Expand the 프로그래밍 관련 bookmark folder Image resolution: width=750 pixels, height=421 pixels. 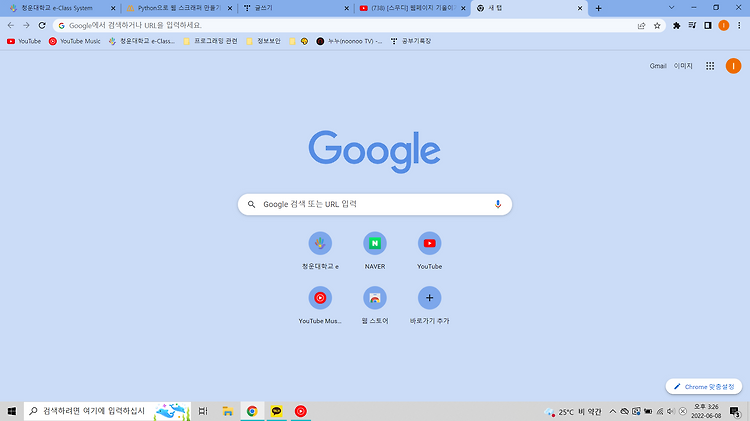click(x=210, y=41)
